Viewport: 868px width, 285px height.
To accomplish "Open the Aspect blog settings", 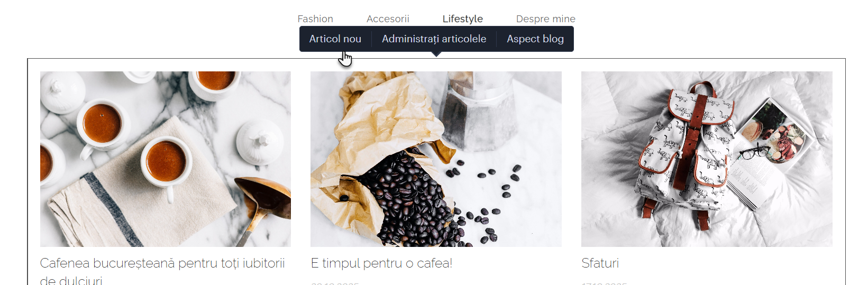I will pos(535,39).
